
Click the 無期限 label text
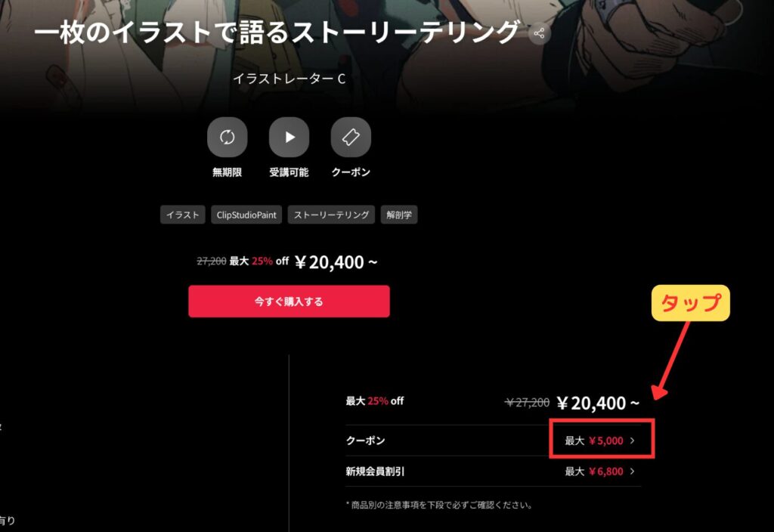coord(227,172)
